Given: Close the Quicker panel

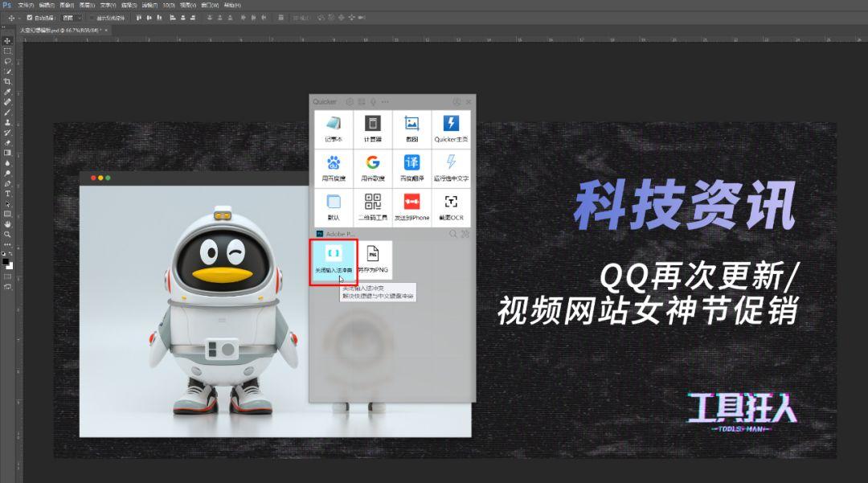Looking at the screenshot, I should pos(469,102).
